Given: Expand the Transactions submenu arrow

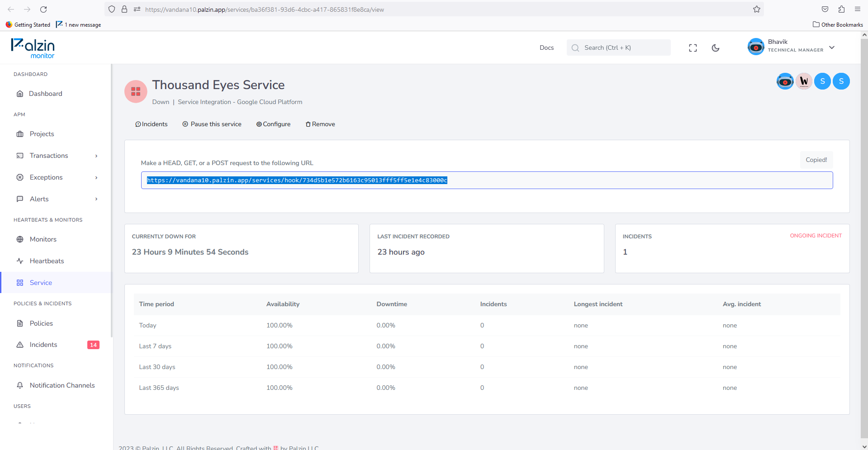Looking at the screenshot, I should tap(96, 156).
